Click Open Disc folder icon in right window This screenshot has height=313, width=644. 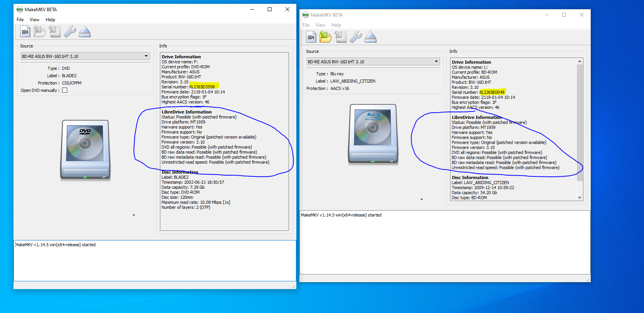[326, 37]
